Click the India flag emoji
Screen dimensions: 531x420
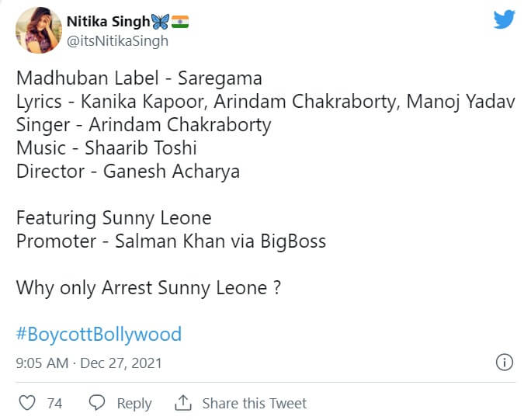tap(179, 21)
